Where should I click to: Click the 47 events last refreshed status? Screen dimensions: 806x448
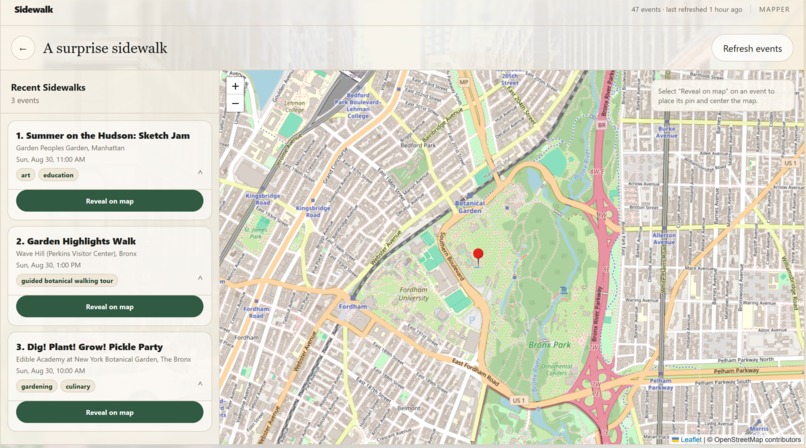click(x=687, y=10)
